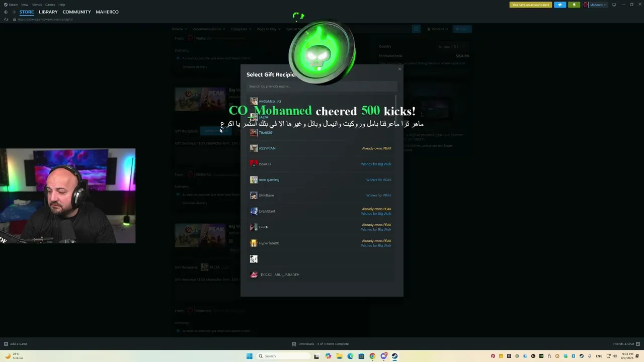The height and width of the screenshot is (362, 644).
Task: Open the blue announcements megaphone icon
Action: click(560, 5)
